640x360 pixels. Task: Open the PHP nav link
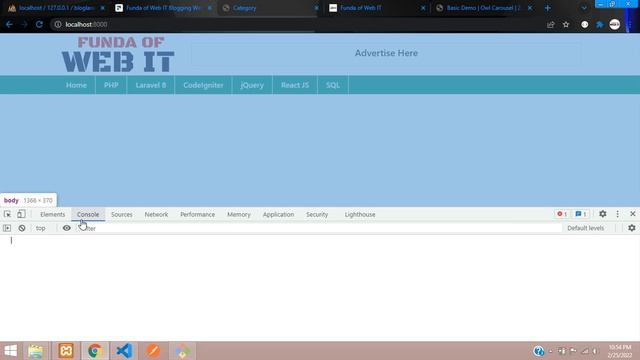111,85
